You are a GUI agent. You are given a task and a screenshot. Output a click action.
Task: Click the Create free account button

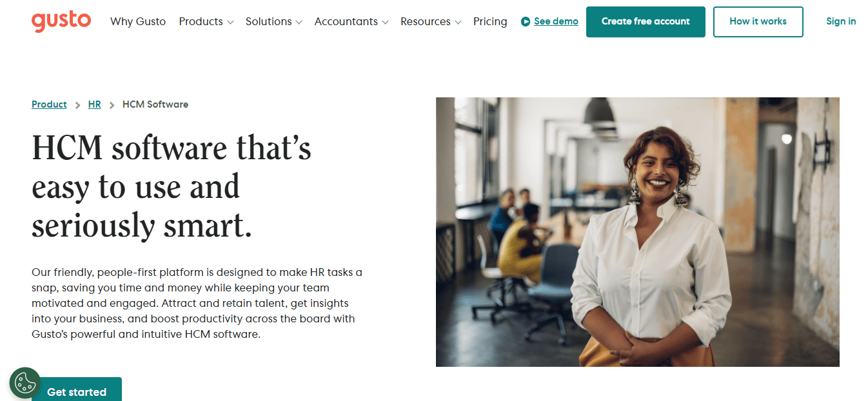[x=646, y=22]
